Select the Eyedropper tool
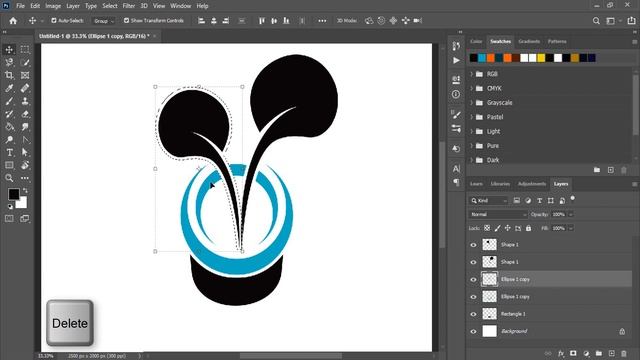The height and width of the screenshot is (360, 640). [9, 88]
